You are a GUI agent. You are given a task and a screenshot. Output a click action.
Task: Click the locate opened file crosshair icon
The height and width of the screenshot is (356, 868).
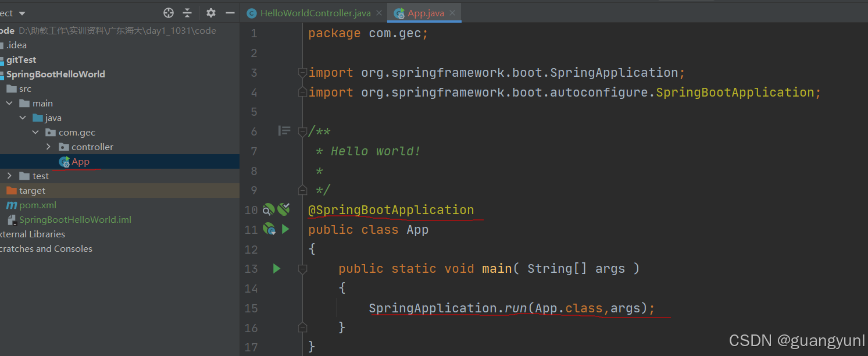(x=168, y=12)
